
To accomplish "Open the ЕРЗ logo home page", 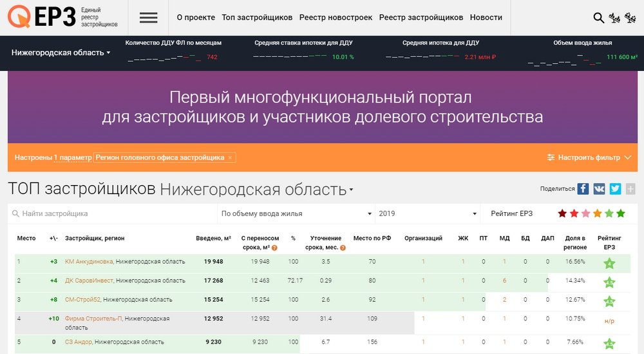I will coord(62,17).
